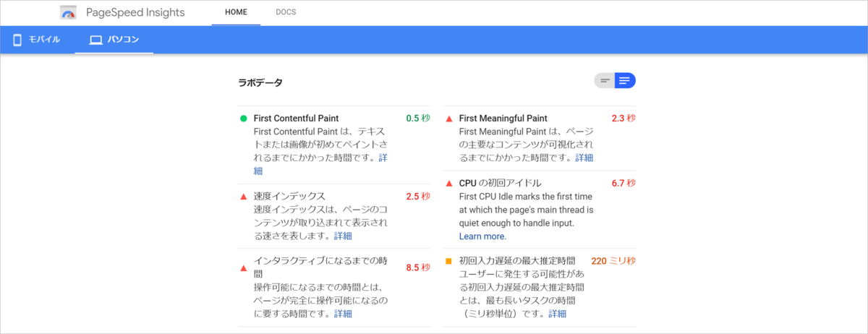
Task: Click the 0.5 秒 value
Action: (418, 118)
